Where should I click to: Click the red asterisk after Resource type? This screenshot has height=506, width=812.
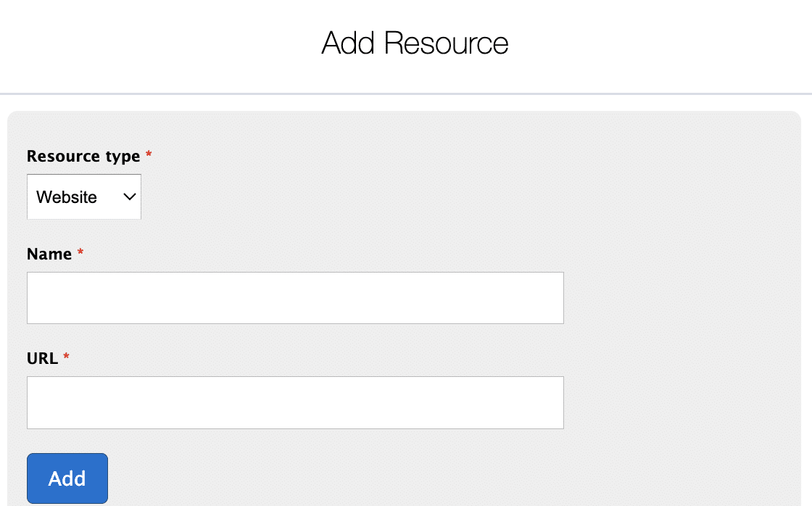point(149,156)
